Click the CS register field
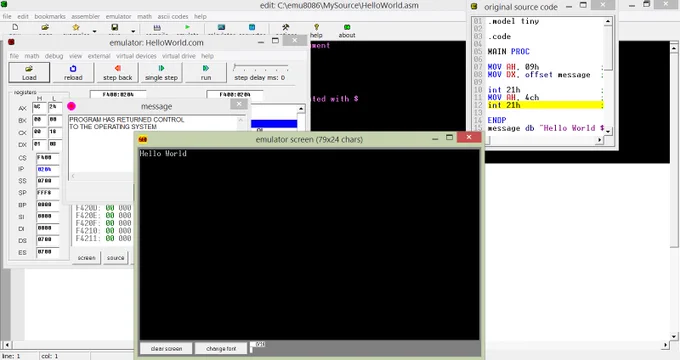 coord(47,158)
